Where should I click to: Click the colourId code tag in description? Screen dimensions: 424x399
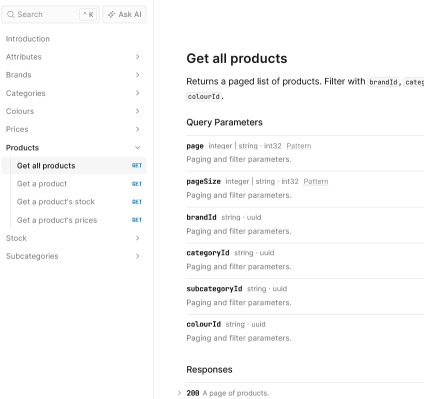[204, 97]
